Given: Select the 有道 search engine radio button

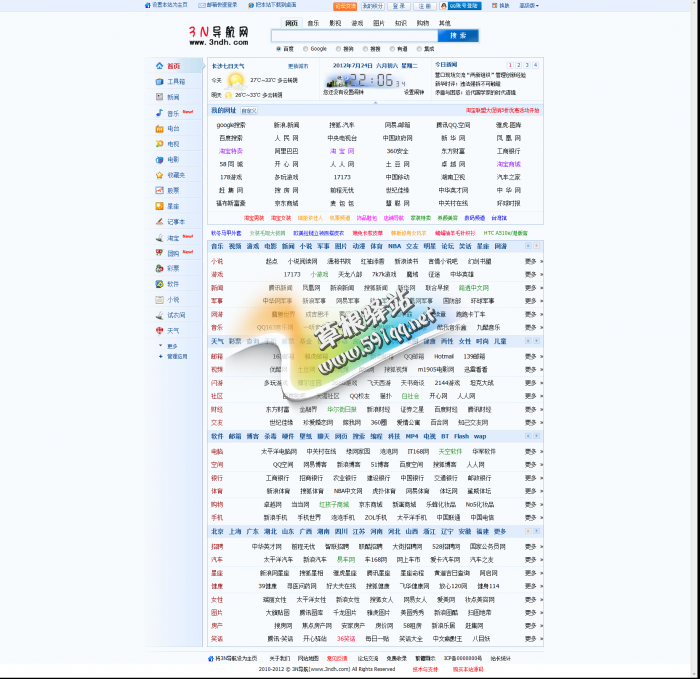Looking at the screenshot, I should click(392, 49).
